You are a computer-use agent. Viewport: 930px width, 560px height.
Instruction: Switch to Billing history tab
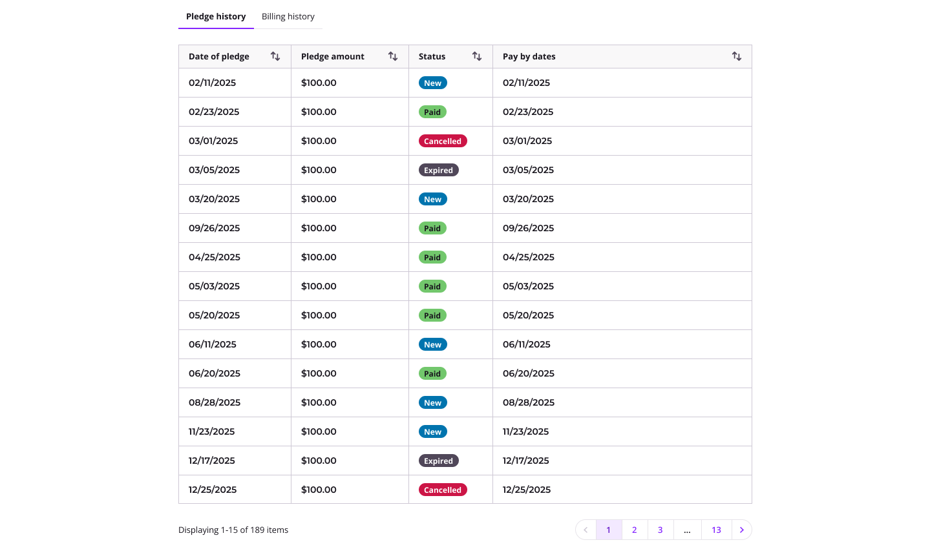tap(288, 17)
